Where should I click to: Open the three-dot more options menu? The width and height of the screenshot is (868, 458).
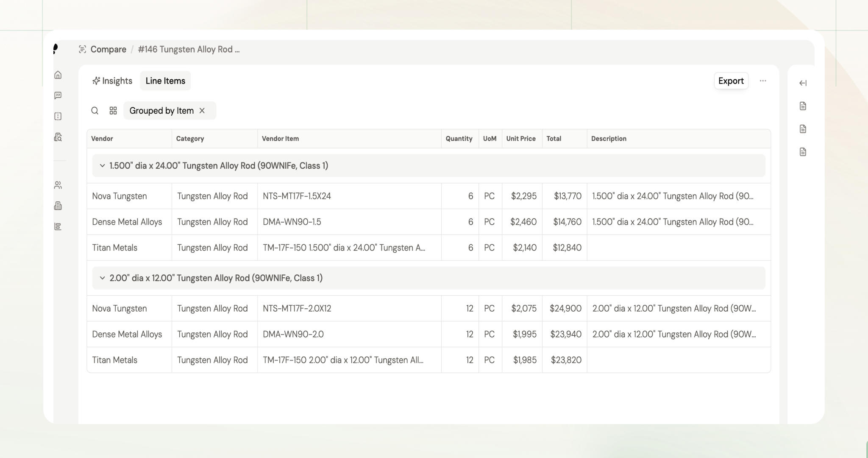763,81
